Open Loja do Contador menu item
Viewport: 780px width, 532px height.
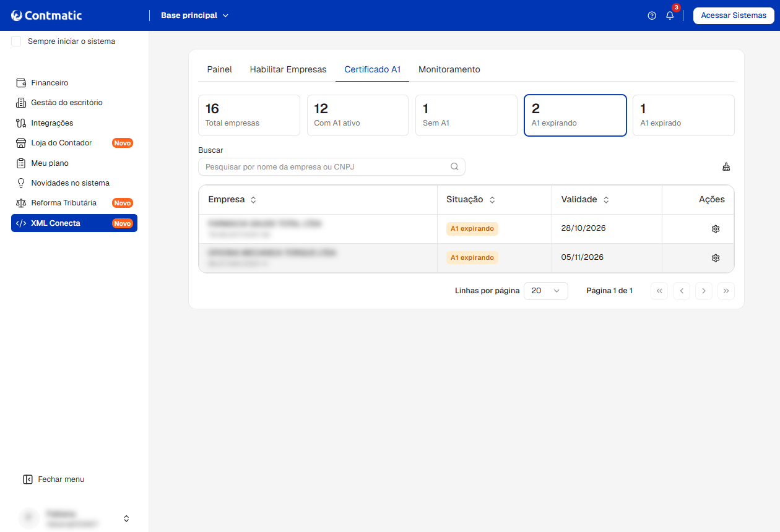click(x=74, y=143)
